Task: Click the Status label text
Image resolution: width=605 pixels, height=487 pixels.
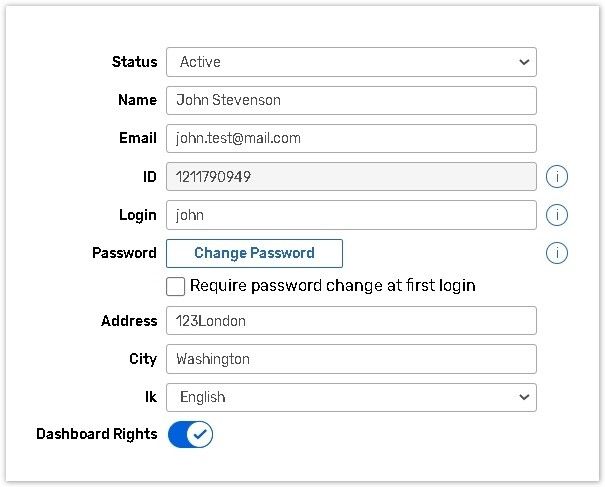Action: (x=134, y=62)
